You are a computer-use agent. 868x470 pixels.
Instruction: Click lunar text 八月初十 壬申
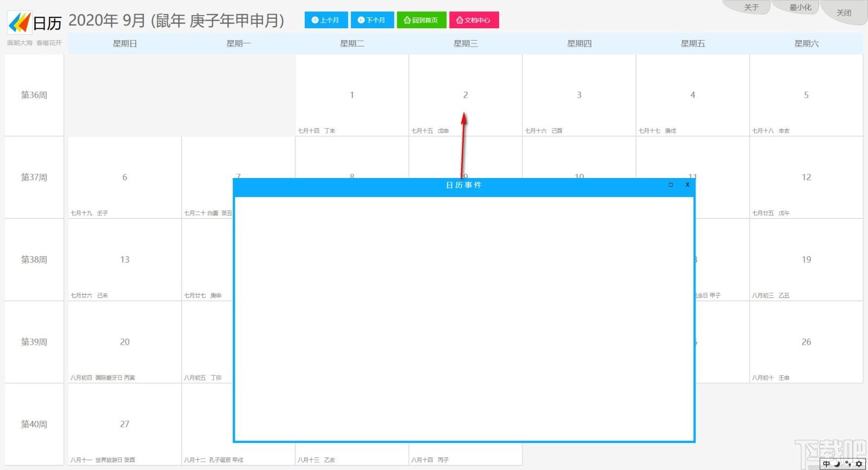(x=771, y=378)
